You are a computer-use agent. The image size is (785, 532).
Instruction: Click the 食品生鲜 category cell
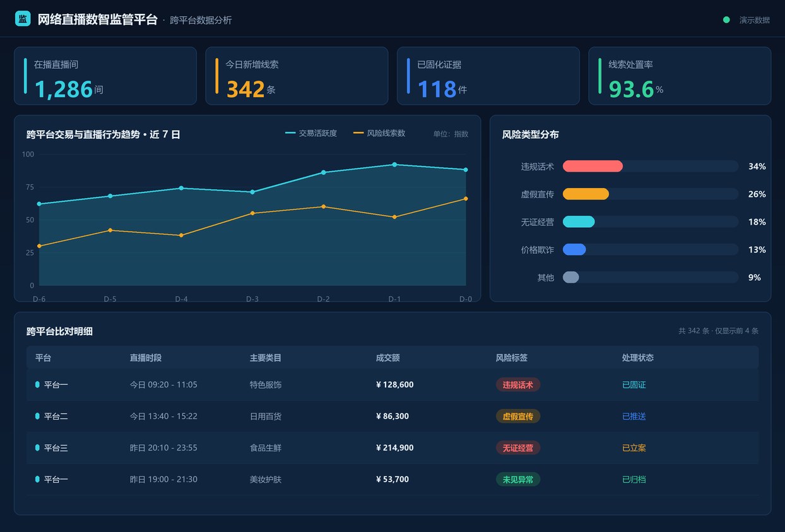(x=266, y=448)
